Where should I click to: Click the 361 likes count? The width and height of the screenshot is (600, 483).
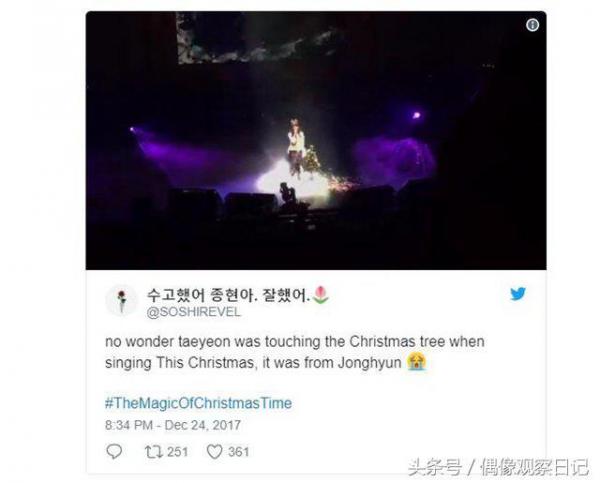tap(238, 452)
